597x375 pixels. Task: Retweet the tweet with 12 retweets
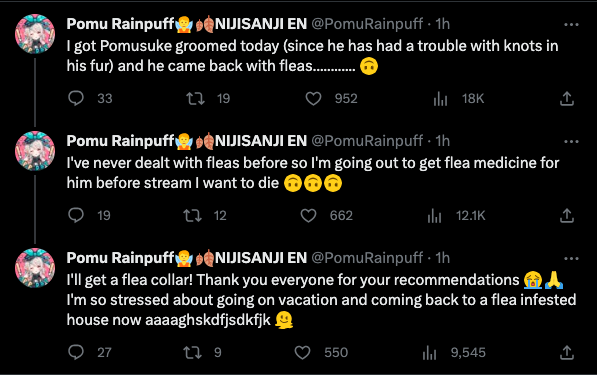192,215
